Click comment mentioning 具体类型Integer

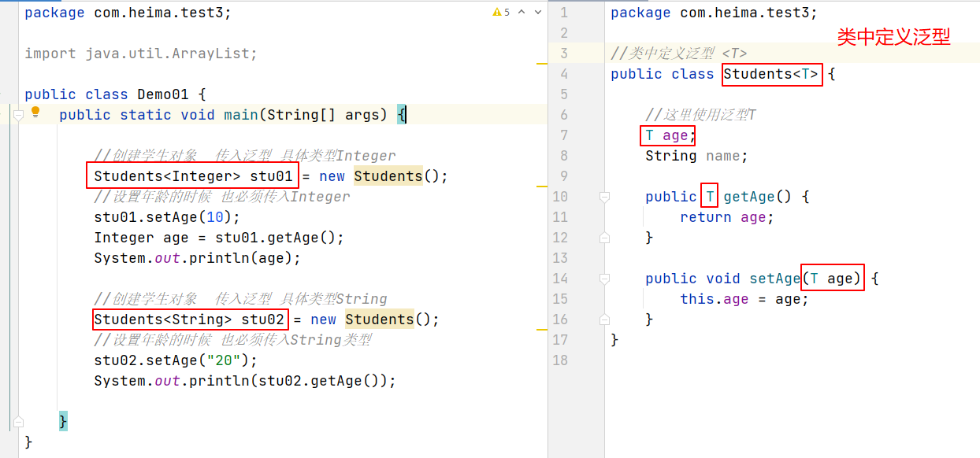[245, 156]
